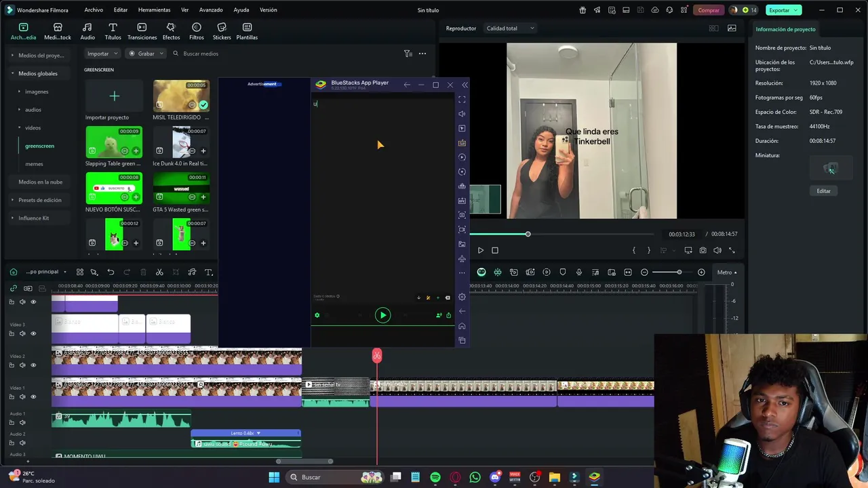This screenshot has width=868, height=488.
Task: Click the snapshot camera icon in player
Action: pyautogui.click(x=703, y=250)
